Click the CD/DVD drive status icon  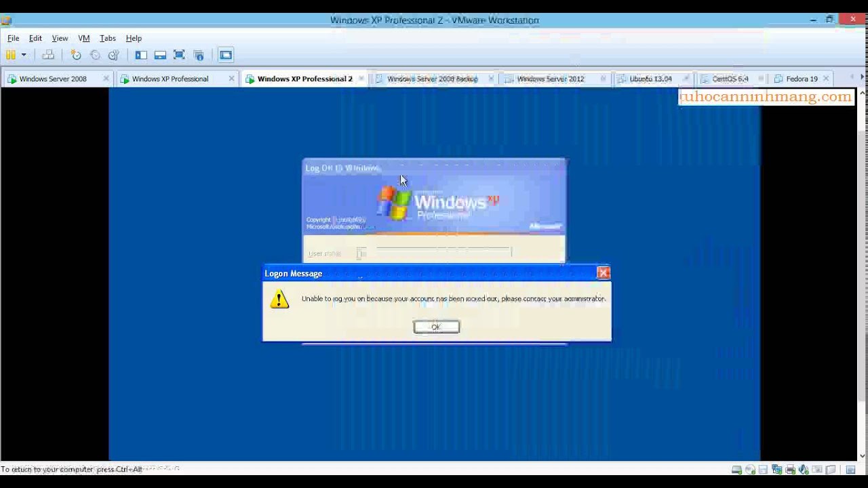(x=750, y=469)
